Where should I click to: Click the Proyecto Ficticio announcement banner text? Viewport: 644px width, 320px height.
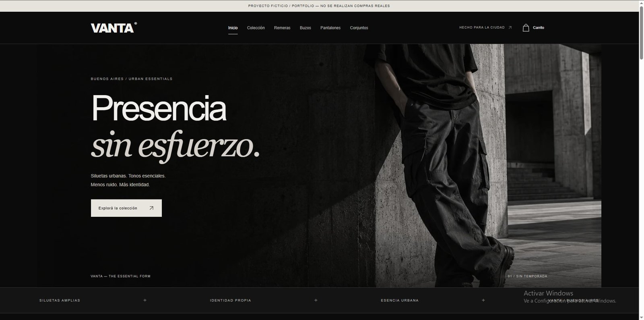(x=319, y=6)
